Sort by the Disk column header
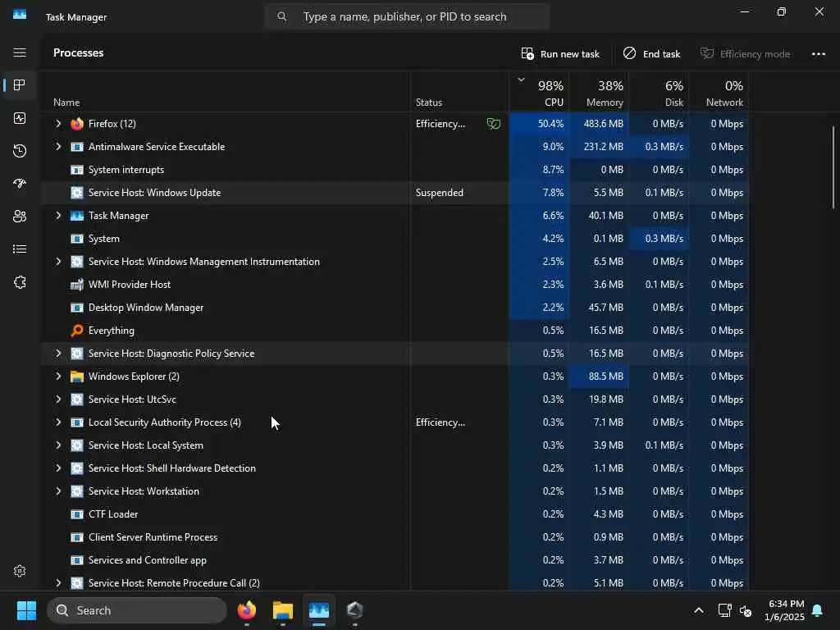Viewport: 840px width, 630px height. [x=659, y=92]
